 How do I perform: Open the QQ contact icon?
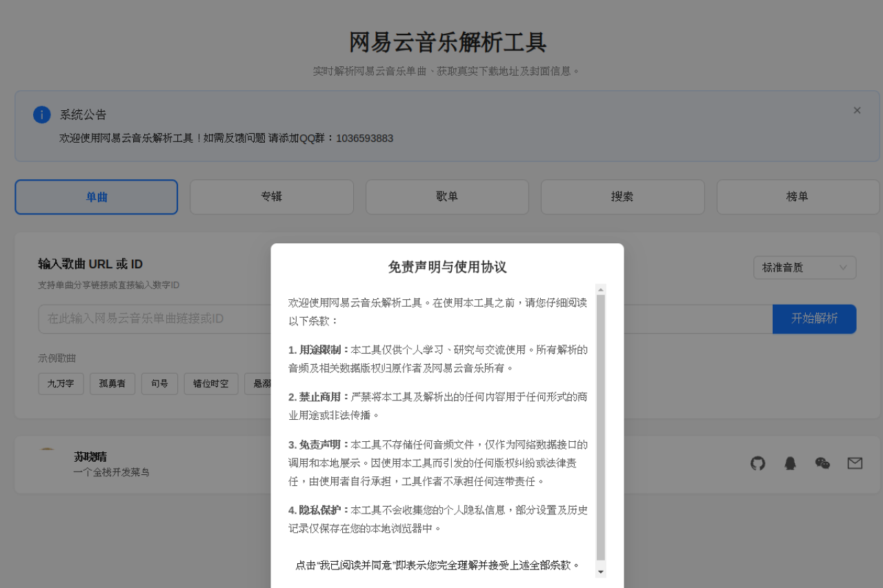pos(791,463)
